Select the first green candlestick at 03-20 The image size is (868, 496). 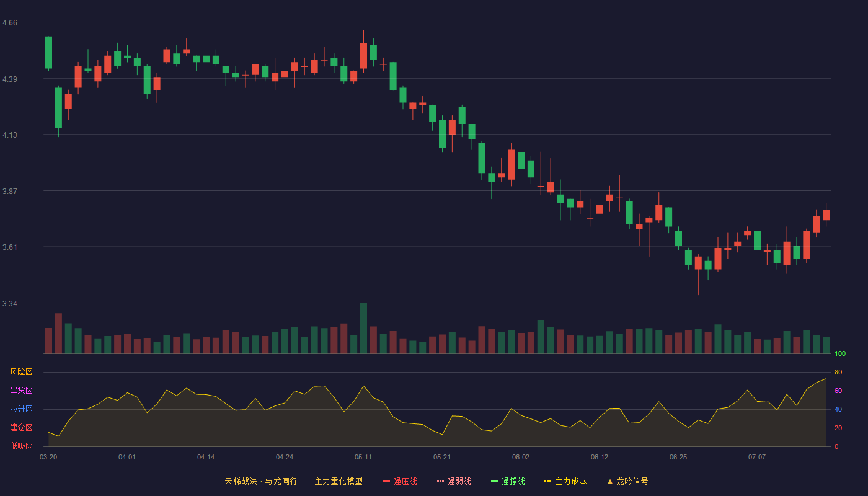48,52
